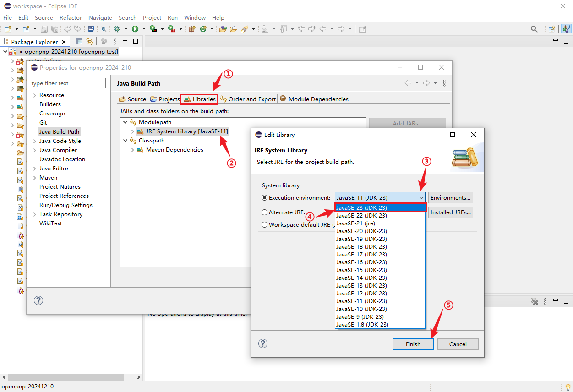This screenshot has width=573, height=392.
Task: Click the Search magnifier icon in toolbar
Action: (x=534, y=29)
